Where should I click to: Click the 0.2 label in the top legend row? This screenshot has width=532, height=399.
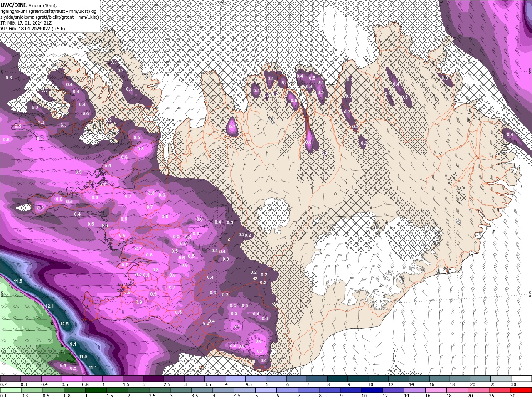[3, 384]
